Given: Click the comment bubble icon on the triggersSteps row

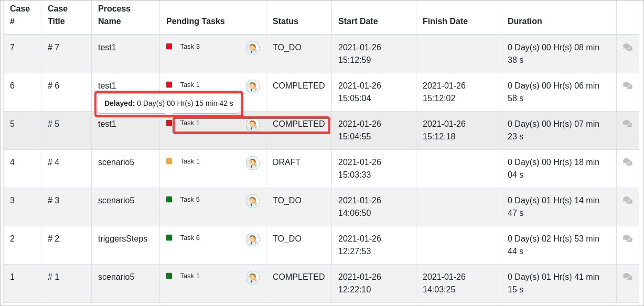Looking at the screenshot, I should coord(627,238).
